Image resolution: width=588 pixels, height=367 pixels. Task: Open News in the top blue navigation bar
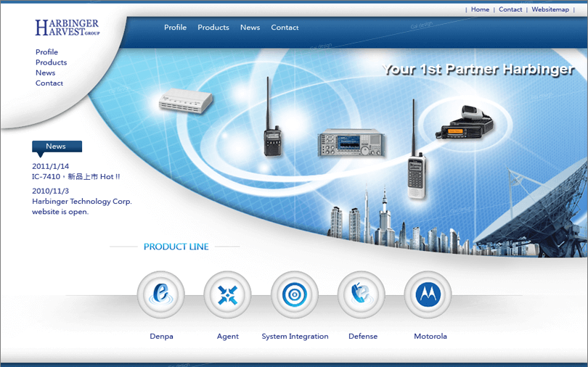coord(250,28)
